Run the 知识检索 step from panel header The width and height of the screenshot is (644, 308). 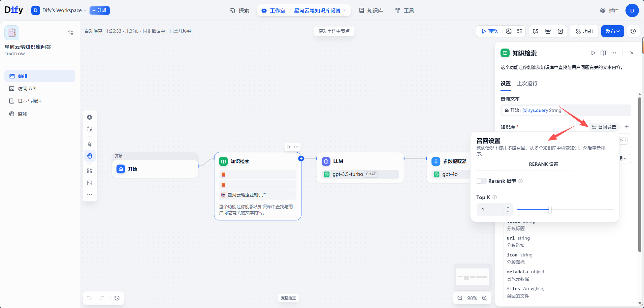tap(593, 53)
